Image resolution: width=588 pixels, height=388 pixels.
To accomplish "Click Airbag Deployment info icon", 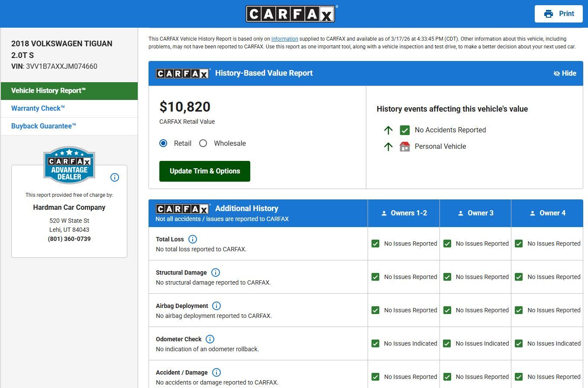I will pos(216,306).
